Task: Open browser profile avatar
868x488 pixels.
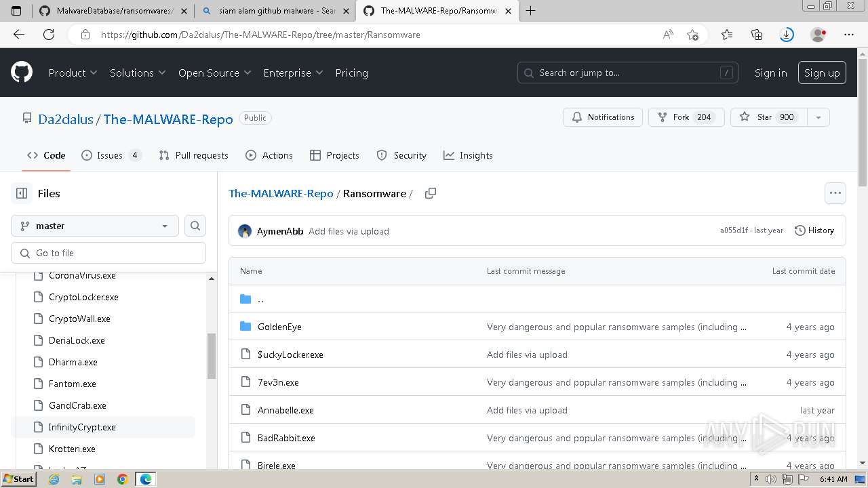Action: pos(818,35)
